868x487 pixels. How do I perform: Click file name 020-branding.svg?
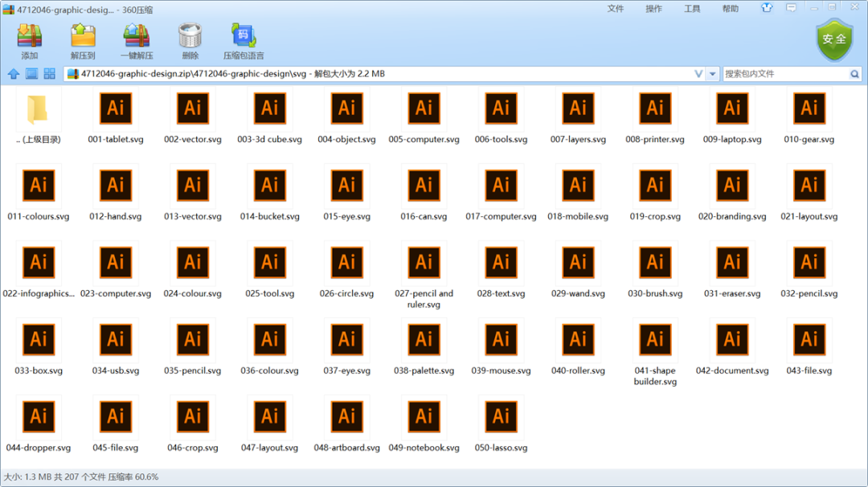pyautogui.click(x=732, y=216)
